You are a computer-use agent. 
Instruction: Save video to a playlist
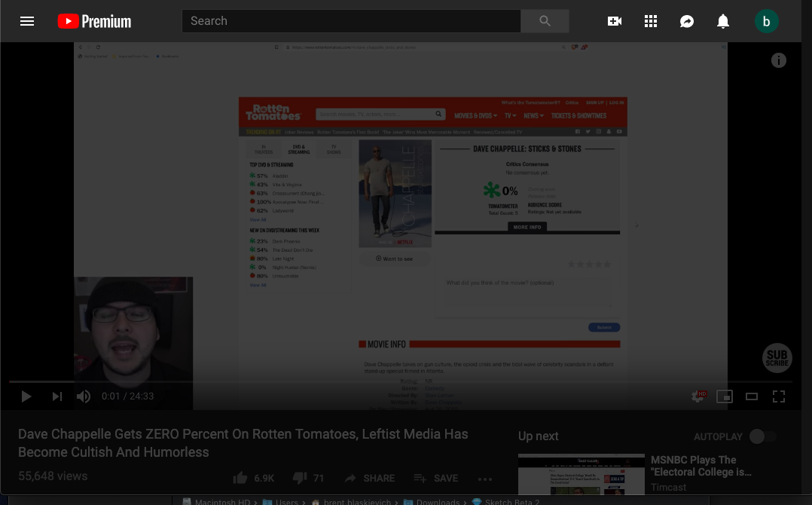[x=435, y=478]
